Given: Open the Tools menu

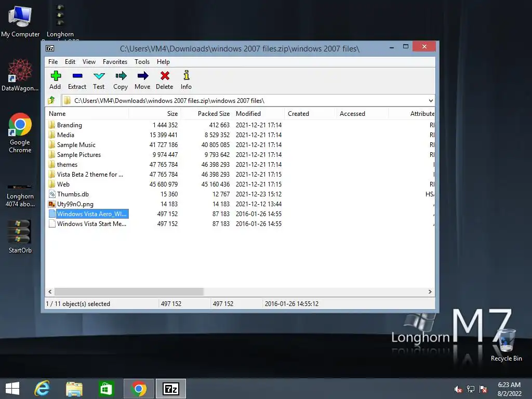Looking at the screenshot, I should (x=142, y=62).
